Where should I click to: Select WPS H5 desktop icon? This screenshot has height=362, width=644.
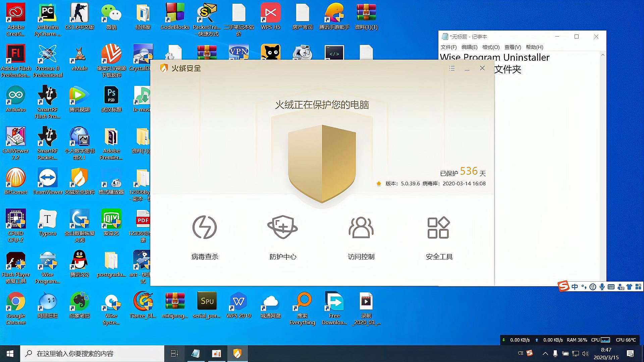tap(270, 16)
